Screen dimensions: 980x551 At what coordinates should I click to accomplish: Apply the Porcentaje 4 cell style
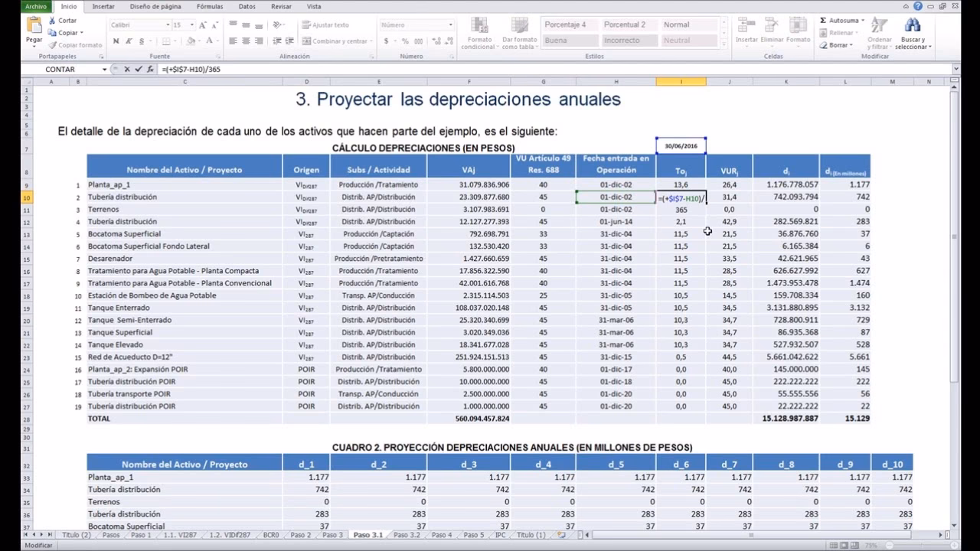(x=565, y=24)
